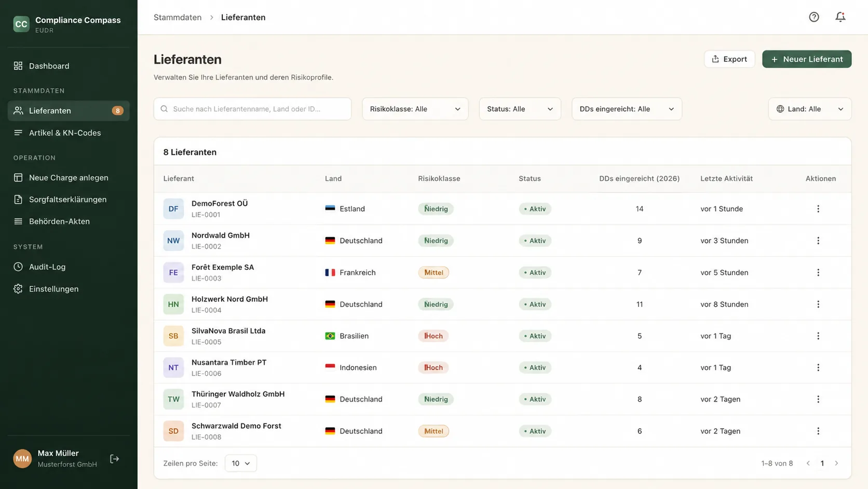Click Niedrig risk badge of DemoForest OÜ

[436, 209]
